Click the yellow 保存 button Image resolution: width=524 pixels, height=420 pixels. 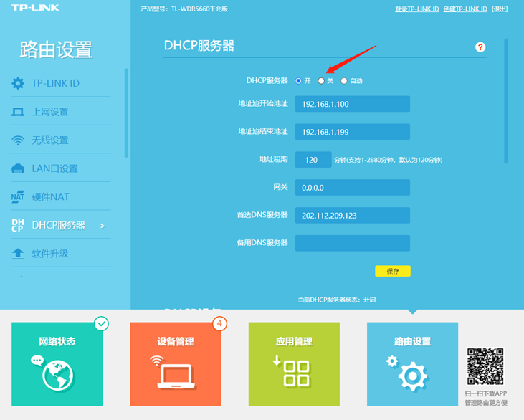[393, 271]
